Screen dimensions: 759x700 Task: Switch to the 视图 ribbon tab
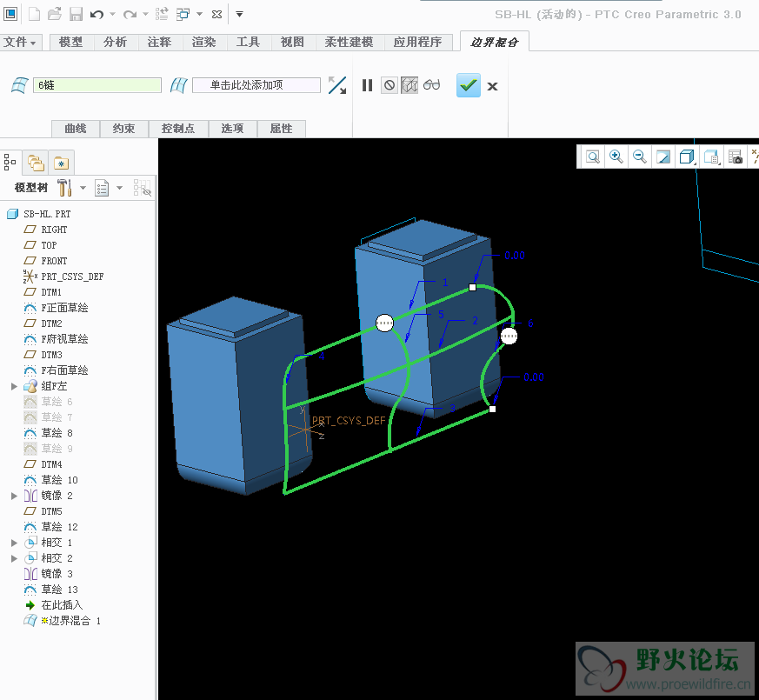[x=292, y=42]
